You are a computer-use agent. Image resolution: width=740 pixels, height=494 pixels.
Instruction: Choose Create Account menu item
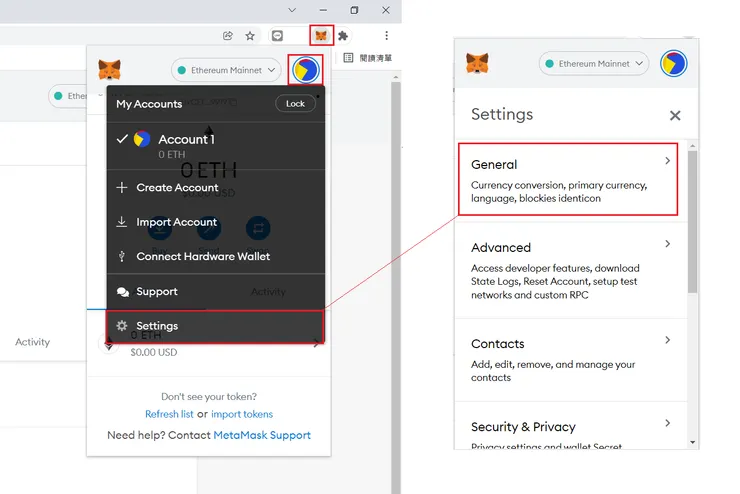[x=216, y=188]
